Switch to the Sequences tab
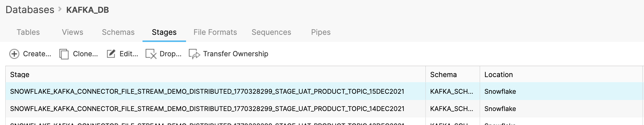This screenshot has height=125, width=644. coord(271,32)
